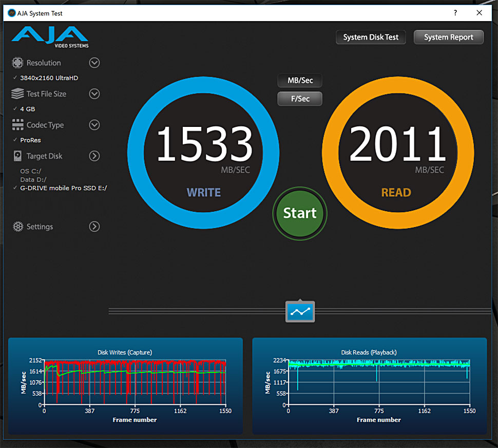Select the ProRes codec option
The width and height of the screenshot is (498, 448).
(30, 140)
